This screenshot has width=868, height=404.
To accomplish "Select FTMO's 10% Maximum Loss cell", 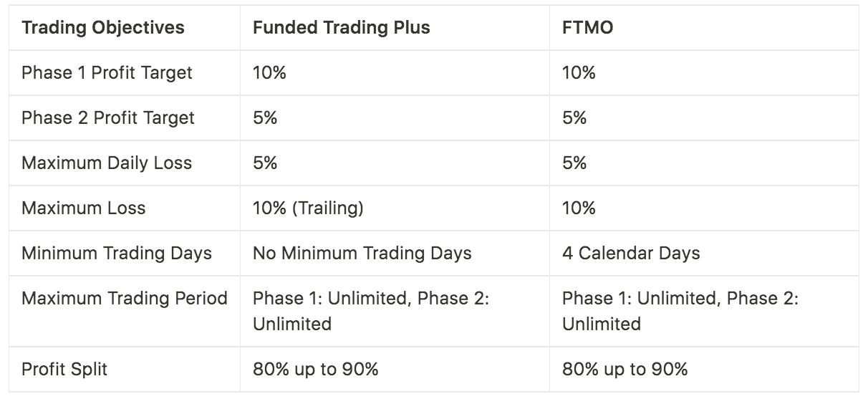I will pos(579,208).
